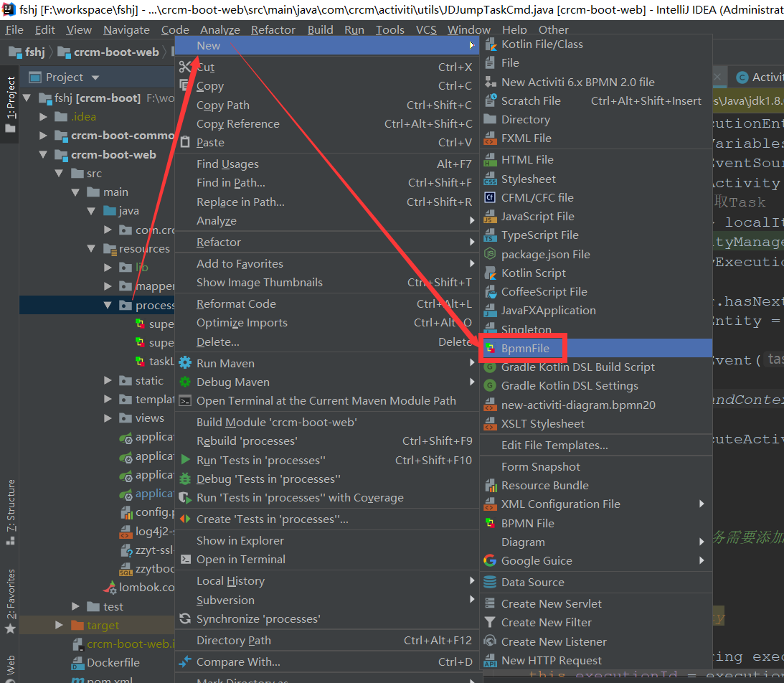Click the New HTTP Request API icon
Screen dimensions: 784x683
click(491, 661)
